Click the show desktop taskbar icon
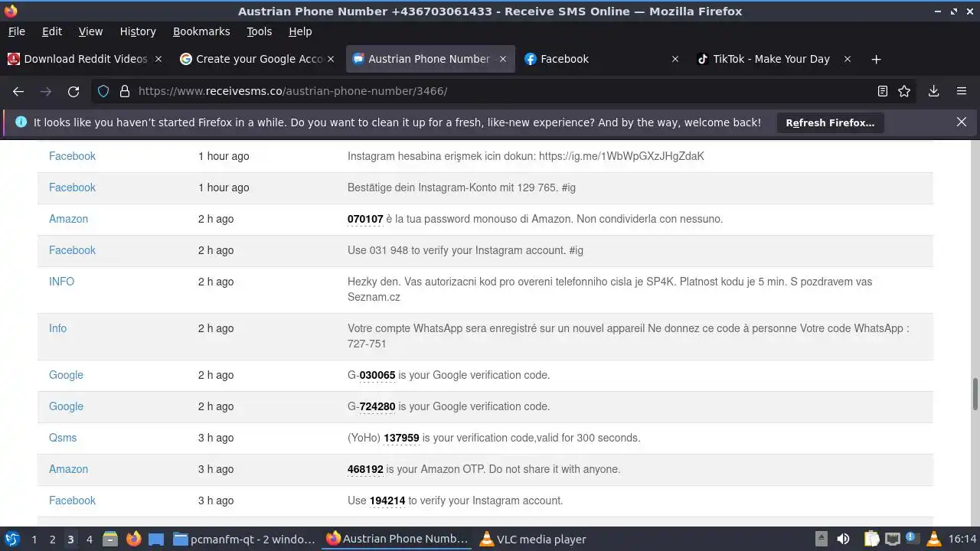Viewport: 980px width, 551px height. click(x=156, y=539)
